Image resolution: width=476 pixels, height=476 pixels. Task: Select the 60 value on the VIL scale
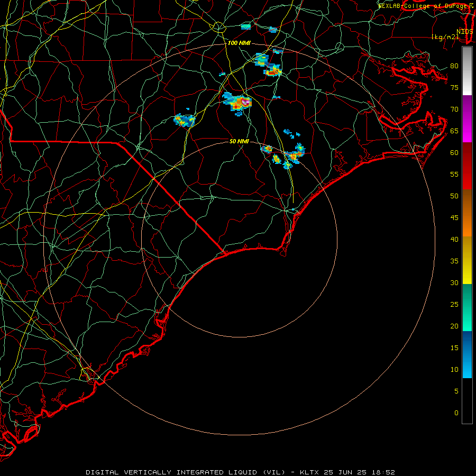tap(454, 153)
